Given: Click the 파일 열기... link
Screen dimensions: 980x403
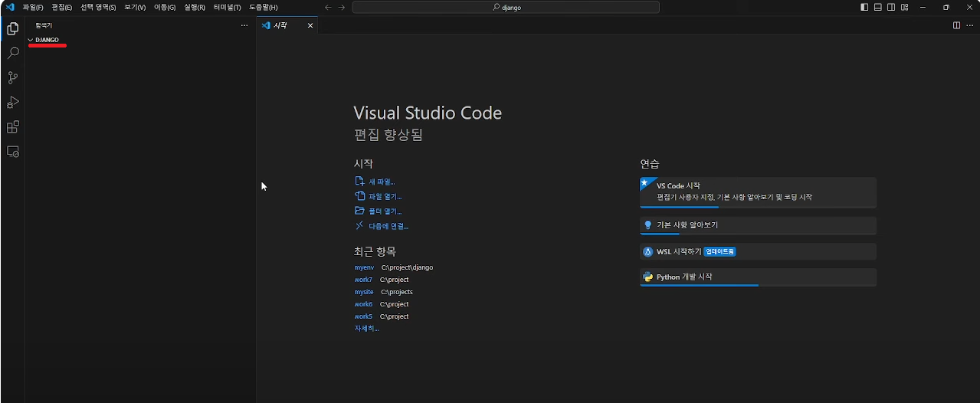Looking at the screenshot, I should [385, 196].
